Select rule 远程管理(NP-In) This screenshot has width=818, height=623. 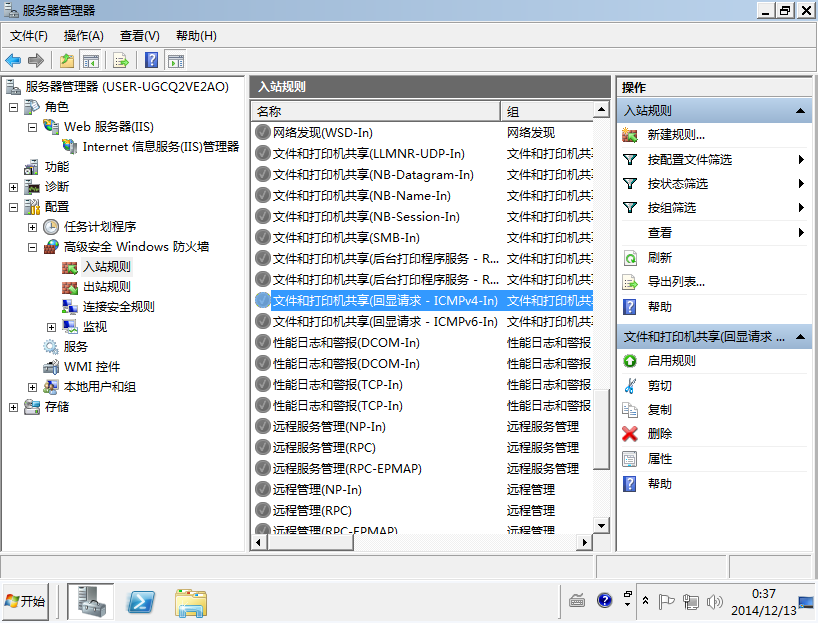click(x=317, y=489)
